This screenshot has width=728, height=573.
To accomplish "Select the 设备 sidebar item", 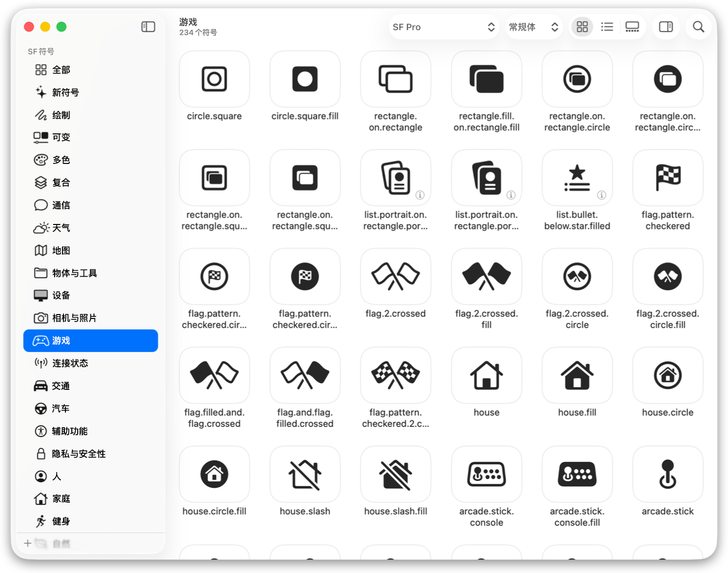I will coord(91,295).
